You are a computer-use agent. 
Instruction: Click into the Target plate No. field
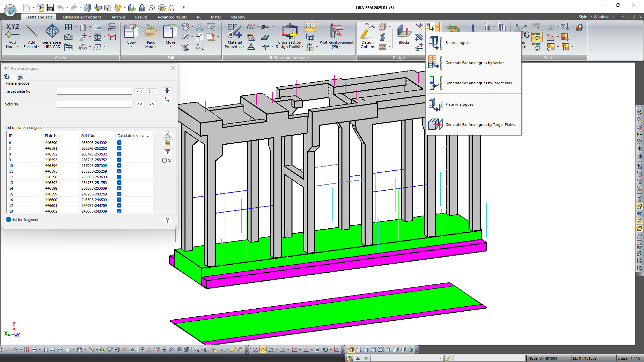click(x=94, y=91)
